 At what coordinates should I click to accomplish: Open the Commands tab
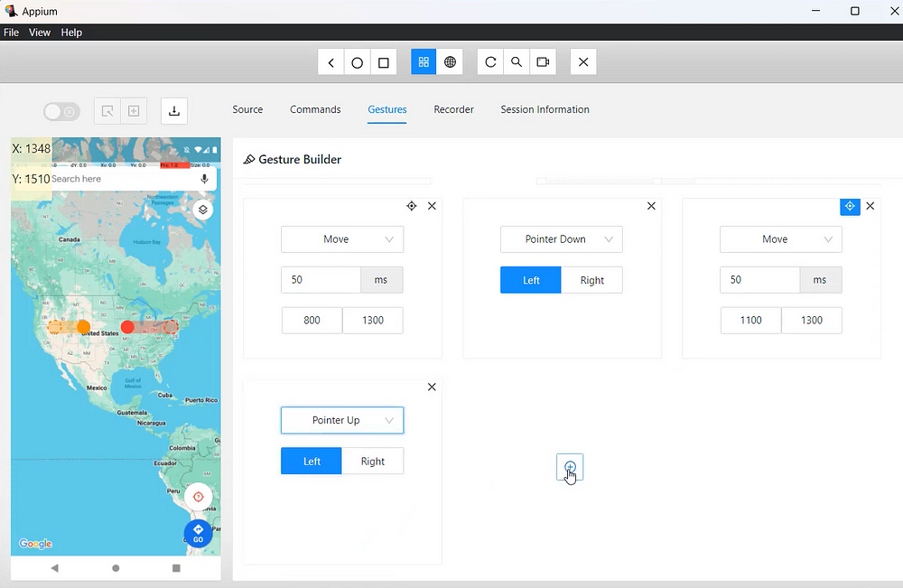(x=315, y=109)
